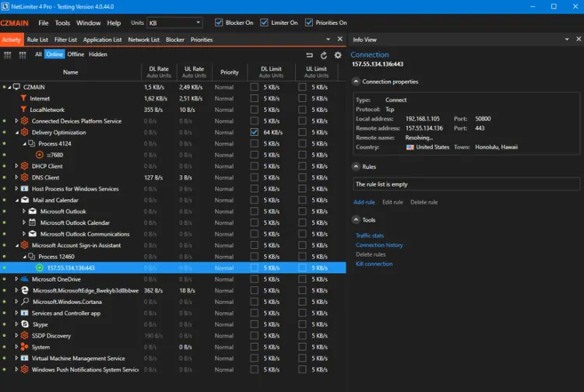The height and width of the screenshot is (392, 584).
Task: Collapse the Mail and Calendar node
Action: point(16,200)
